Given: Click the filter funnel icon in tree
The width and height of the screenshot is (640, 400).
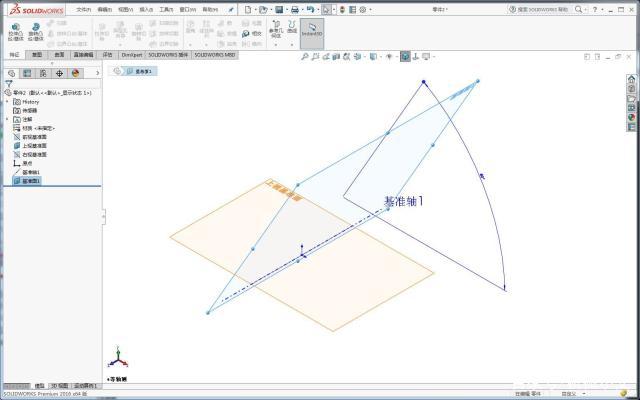Looking at the screenshot, I should coord(8,84).
